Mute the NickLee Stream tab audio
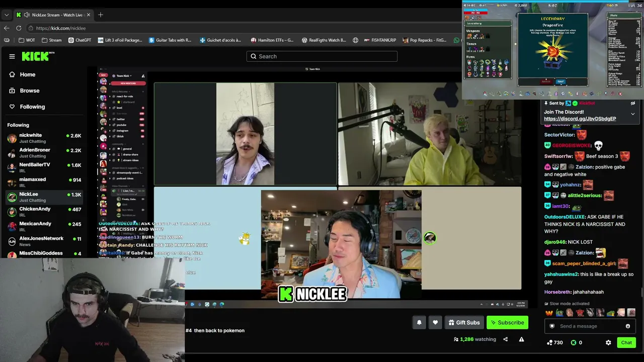This screenshot has width=644, height=362. tap(27, 15)
